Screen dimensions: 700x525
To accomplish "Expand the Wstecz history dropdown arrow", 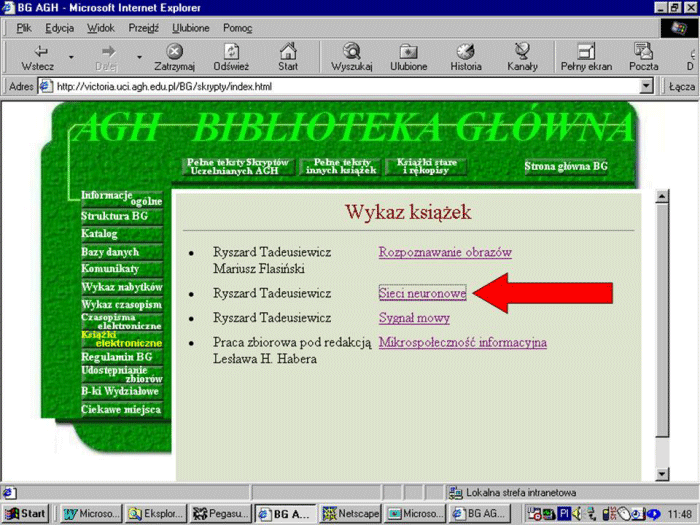I will (x=71, y=57).
